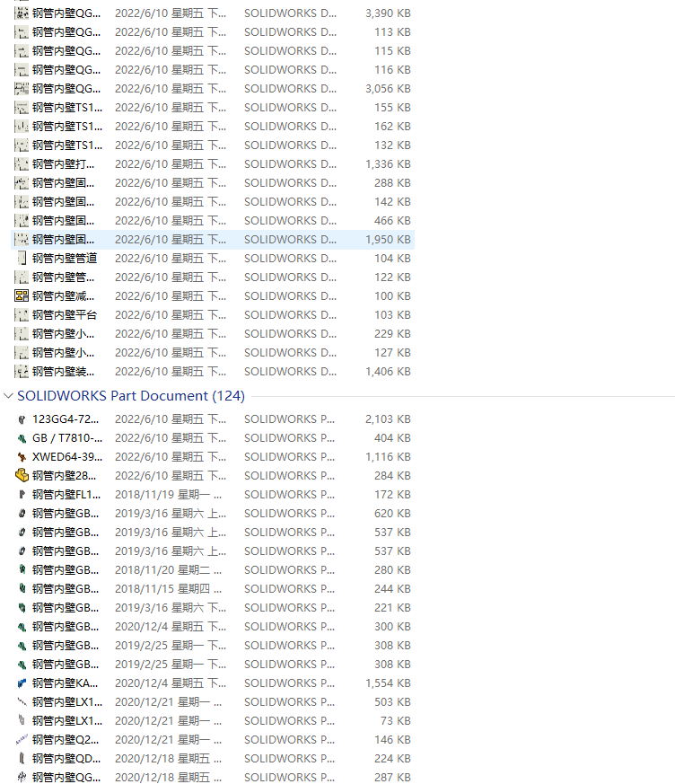Click the drawing icon of 钢管内壁管道
Image resolution: width=675 pixels, height=784 pixels.
tap(22, 259)
